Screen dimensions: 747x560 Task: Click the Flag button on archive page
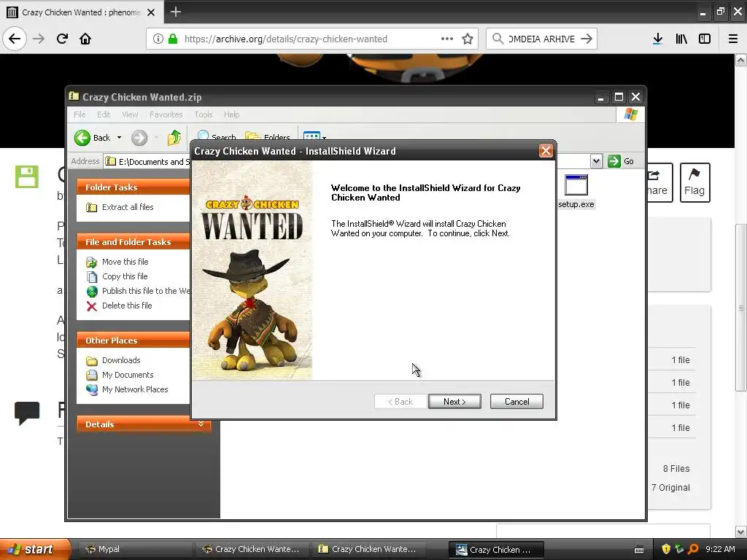click(x=694, y=182)
